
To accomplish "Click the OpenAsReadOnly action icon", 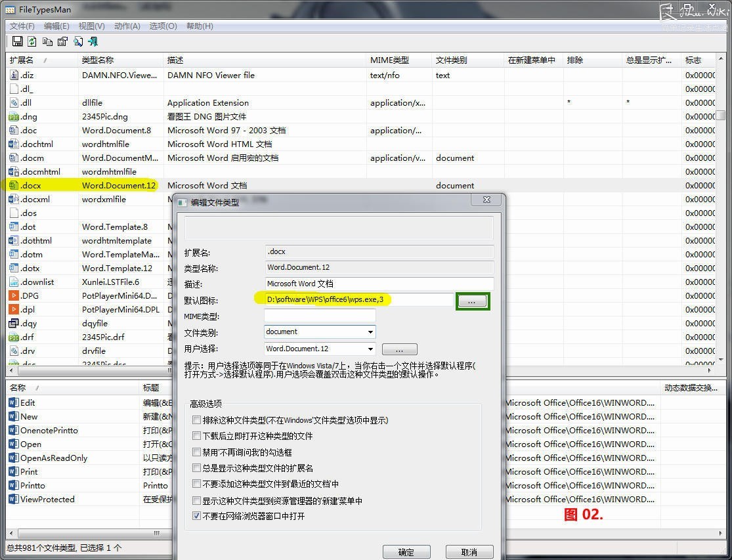I will point(14,458).
